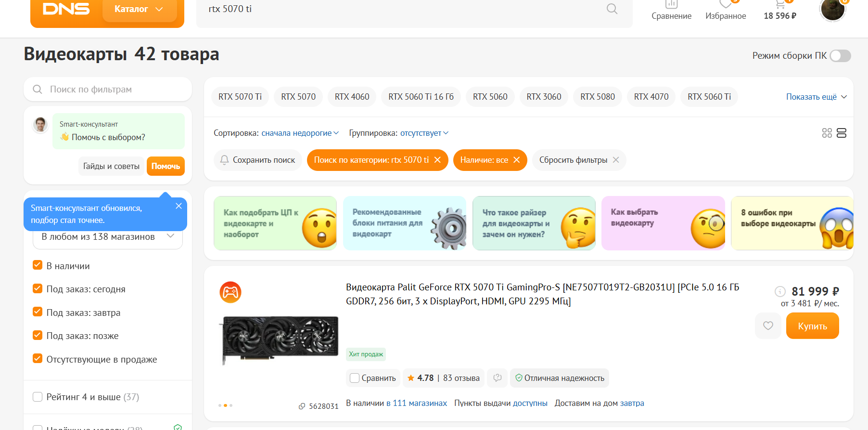
Task: Close the Smart-консультант update tooltip
Action: (x=179, y=206)
